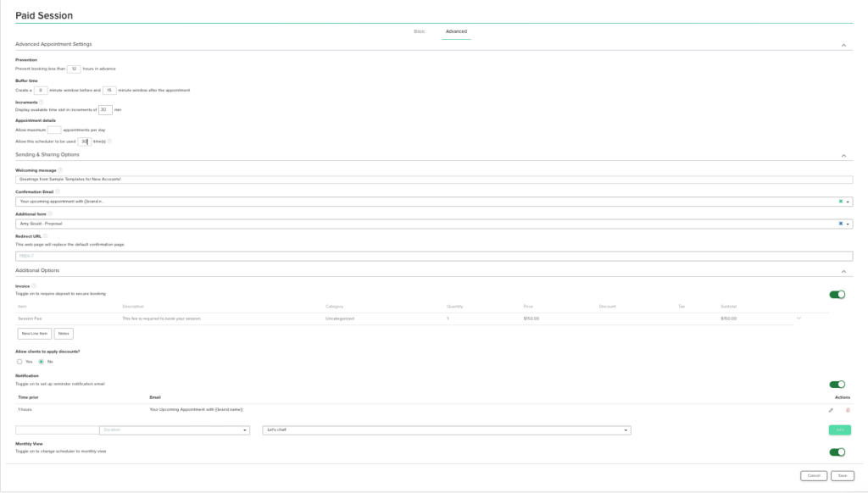
Task: Select Yes for allowing client discounts
Action: click(x=19, y=362)
